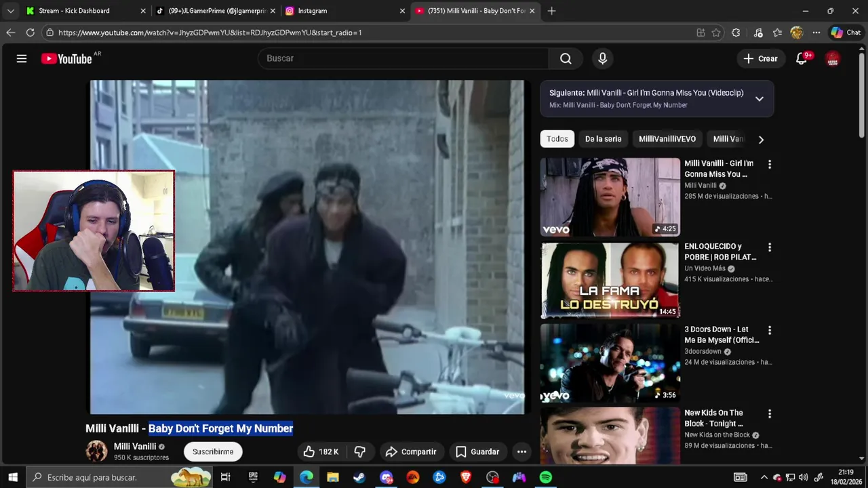Click the video player to pause

(x=307, y=247)
